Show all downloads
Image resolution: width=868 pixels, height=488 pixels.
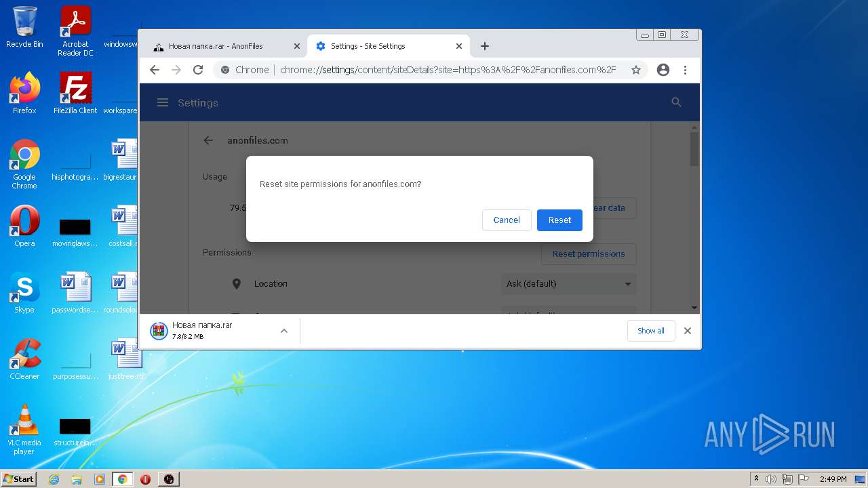(x=651, y=331)
